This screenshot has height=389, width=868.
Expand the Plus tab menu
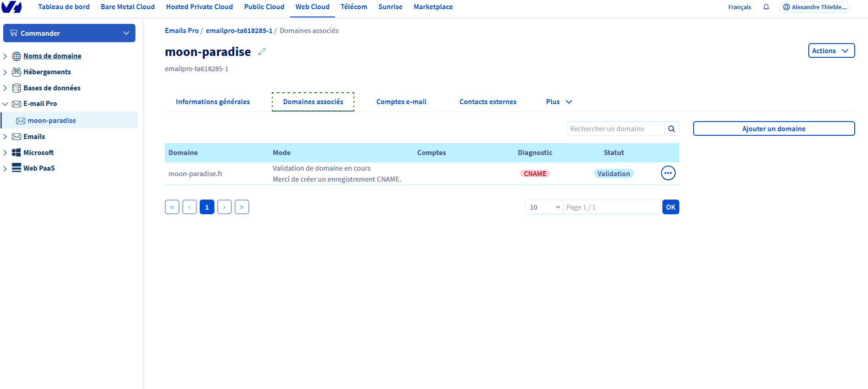pyautogui.click(x=559, y=102)
